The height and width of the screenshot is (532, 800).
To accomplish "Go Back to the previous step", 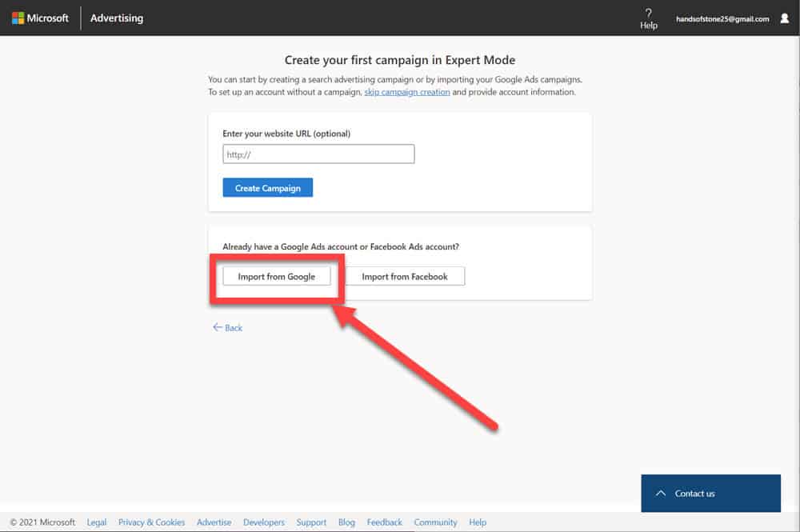I will tap(227, 327).
